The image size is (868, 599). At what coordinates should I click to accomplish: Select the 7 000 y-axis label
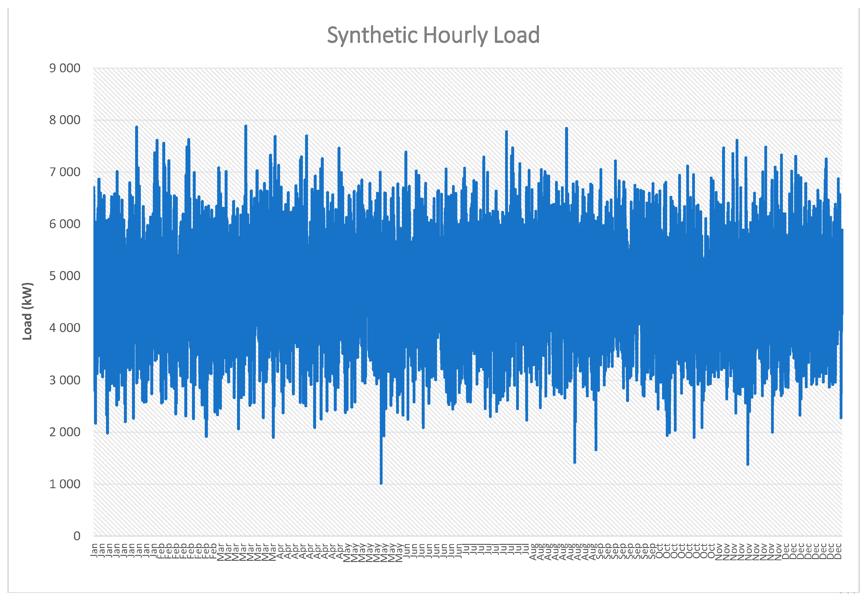65,172
